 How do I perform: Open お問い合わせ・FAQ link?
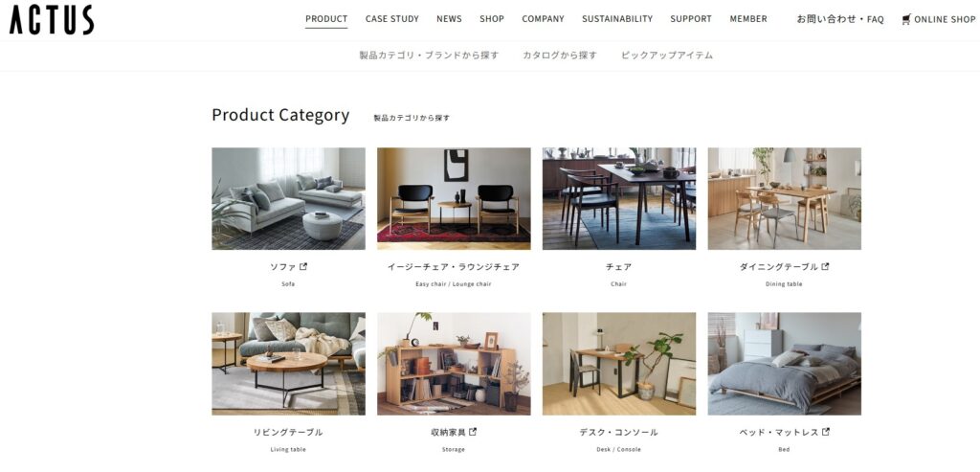pos(840,19)
